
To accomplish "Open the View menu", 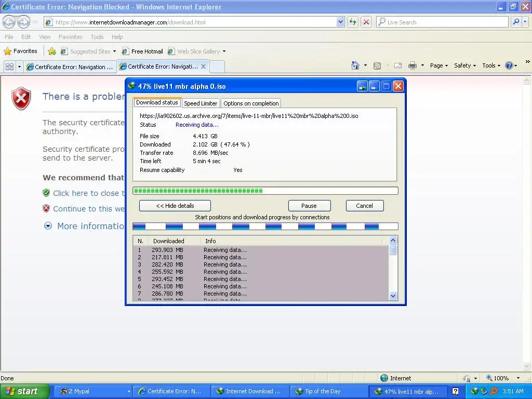I will tap(45, 37).
